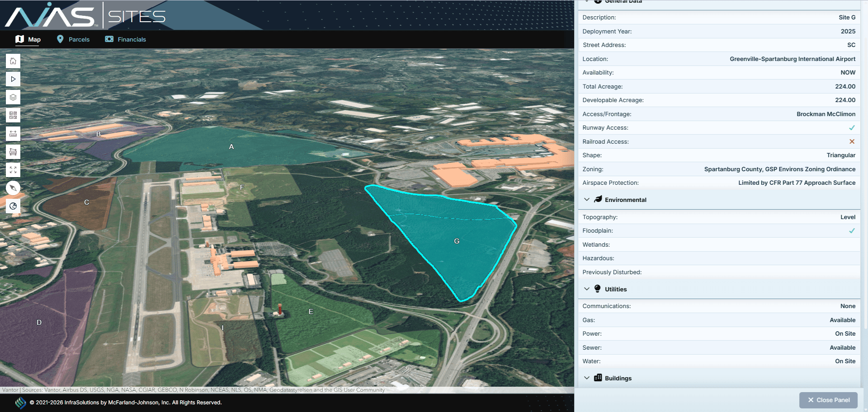Close the site details panel
The image size is (868, 412).
tap(828, 400)
